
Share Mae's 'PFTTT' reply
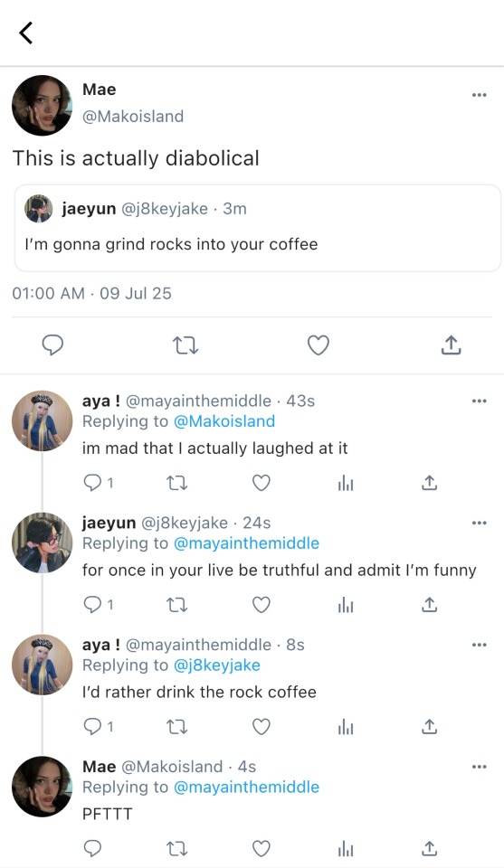click(429, 848)
